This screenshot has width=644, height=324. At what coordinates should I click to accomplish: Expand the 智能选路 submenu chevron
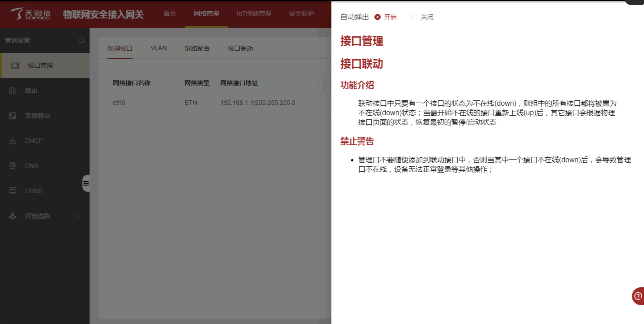(x=78, y=216)
